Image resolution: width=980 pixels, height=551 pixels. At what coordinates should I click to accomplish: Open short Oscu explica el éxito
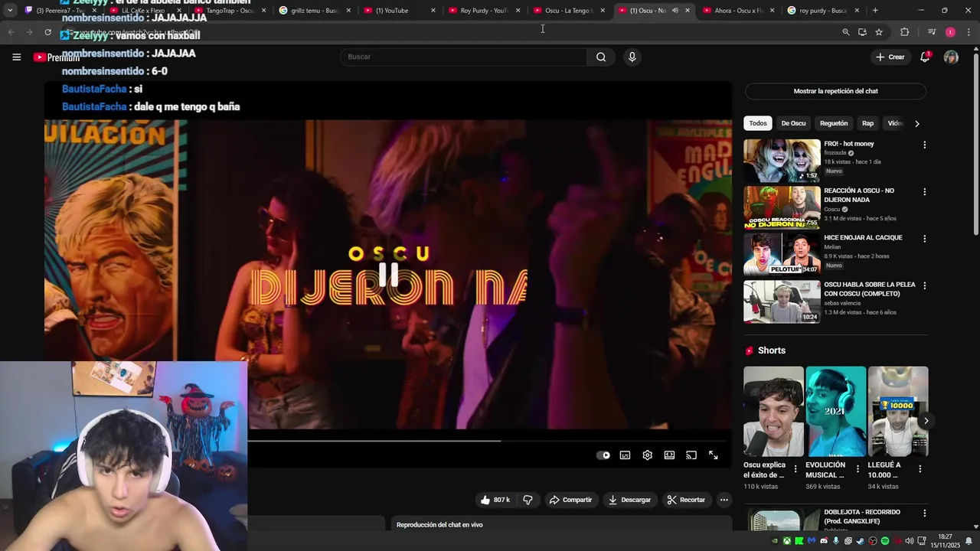point(773,412)
